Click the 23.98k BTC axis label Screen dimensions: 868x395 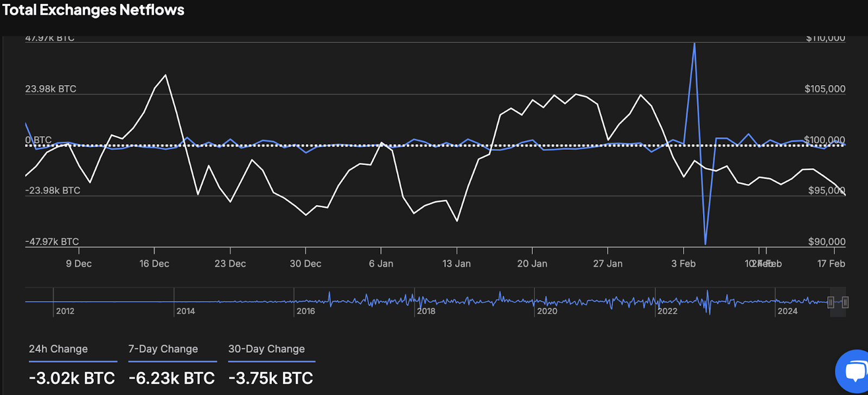[x=50, y=89]
